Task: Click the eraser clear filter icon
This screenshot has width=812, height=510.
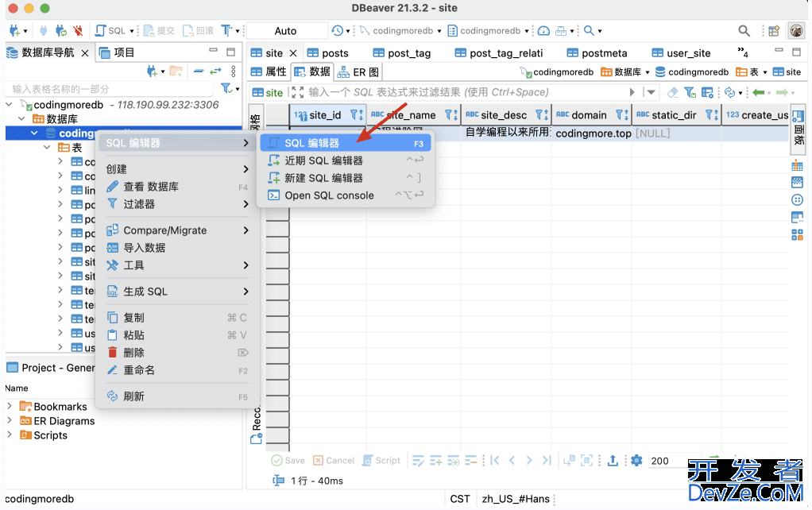Action: click(x=672, y=92)
